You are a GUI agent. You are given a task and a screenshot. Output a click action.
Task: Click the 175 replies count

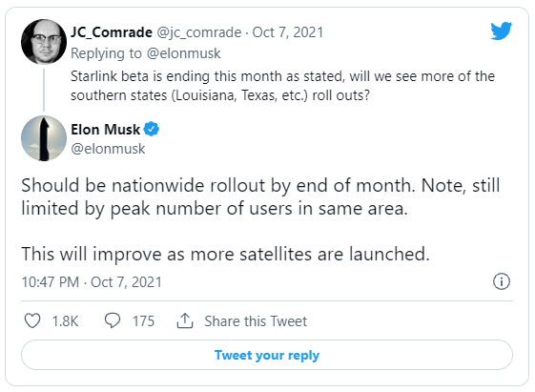143,321
